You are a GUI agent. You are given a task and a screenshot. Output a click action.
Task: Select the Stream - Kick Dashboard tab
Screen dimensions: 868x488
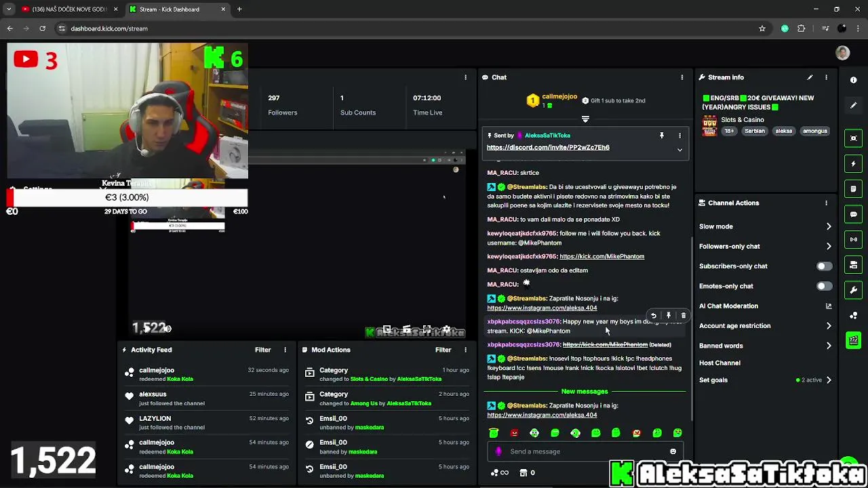[177, 9]
